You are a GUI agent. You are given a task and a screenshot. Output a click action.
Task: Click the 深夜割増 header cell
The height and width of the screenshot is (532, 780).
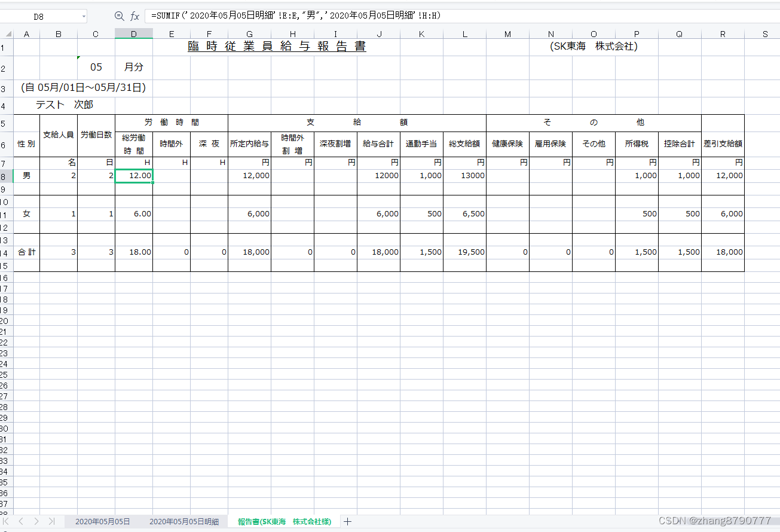click(x=335, y=144)
